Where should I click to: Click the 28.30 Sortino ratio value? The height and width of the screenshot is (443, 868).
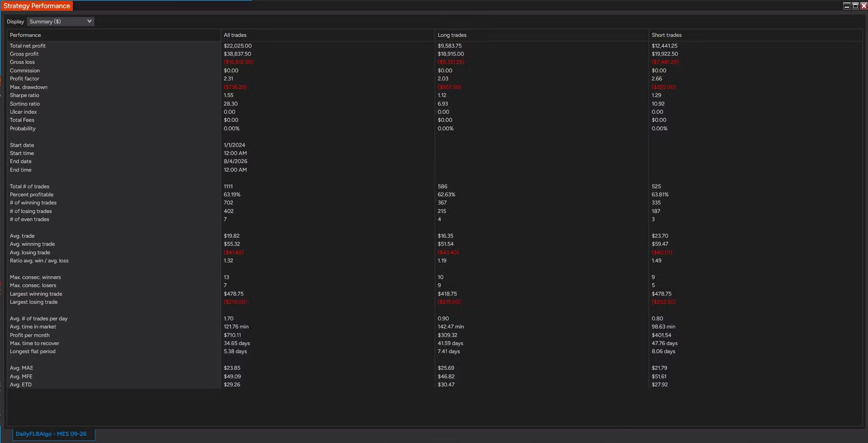point(231,104)
